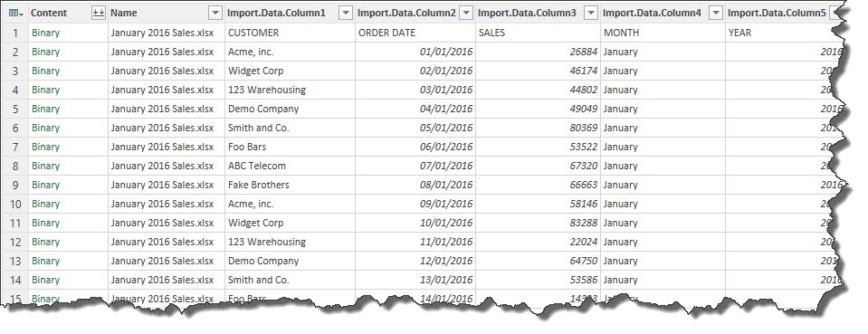Open the Binary link in row 9
Image resolution: width=868 pixels, height=334 pixels.
pyautogui.click(x=45, y=185)
